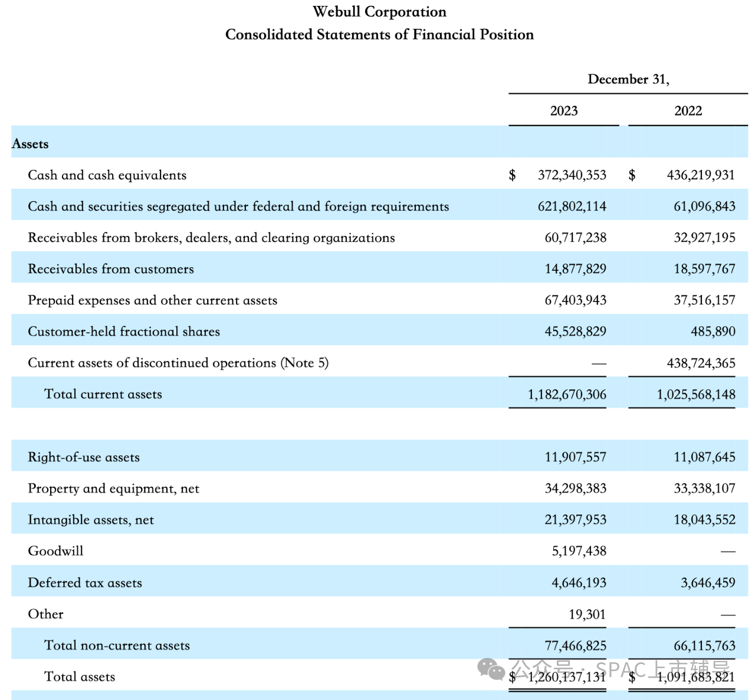Click value 32,927,195
Image resolution: width=755 pixels, height=700 pixels.
(704, 238)
